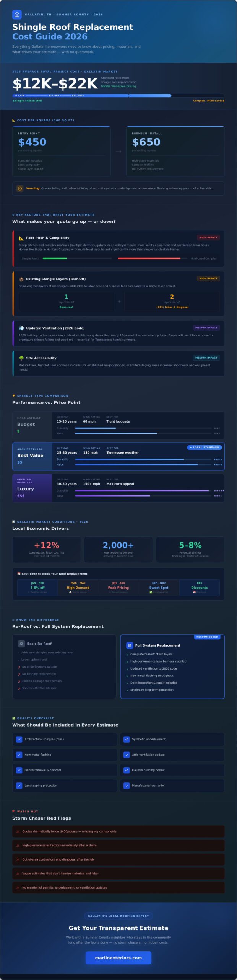Select the Jan - Feb booking period

(x=37, y=587)
